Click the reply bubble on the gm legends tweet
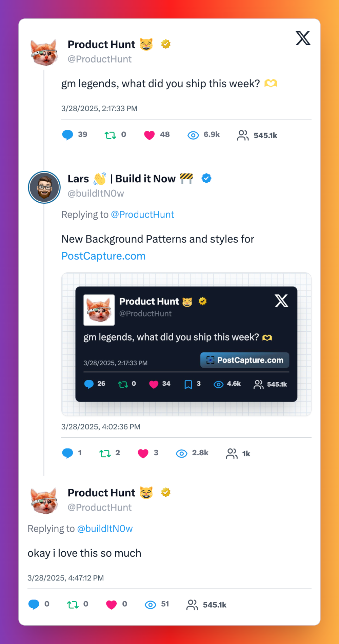Viewport: 339px width, 644px height. pos(68,135)
